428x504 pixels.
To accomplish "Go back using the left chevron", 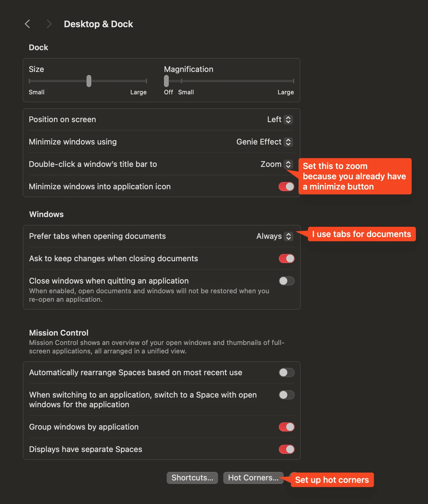I will [x=28, y=24].
